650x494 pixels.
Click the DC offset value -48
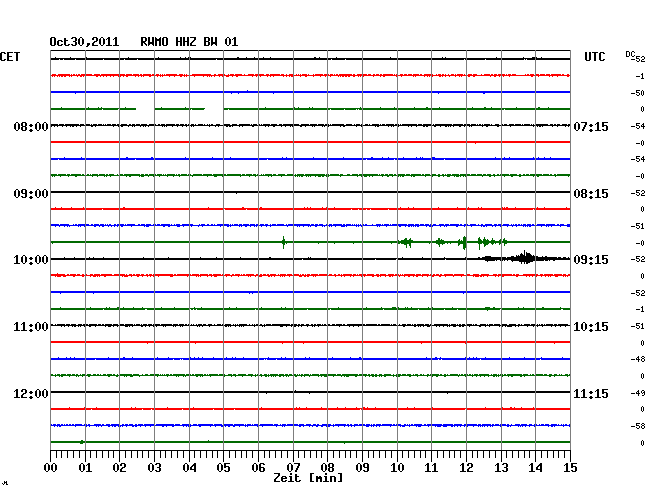(x=638, y=359)
